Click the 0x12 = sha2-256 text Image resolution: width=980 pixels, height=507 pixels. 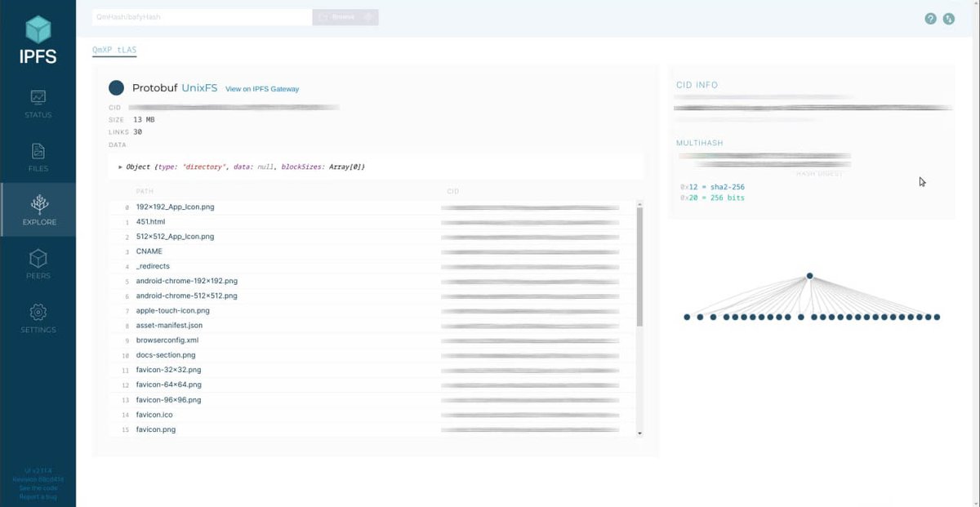point(710,187)
